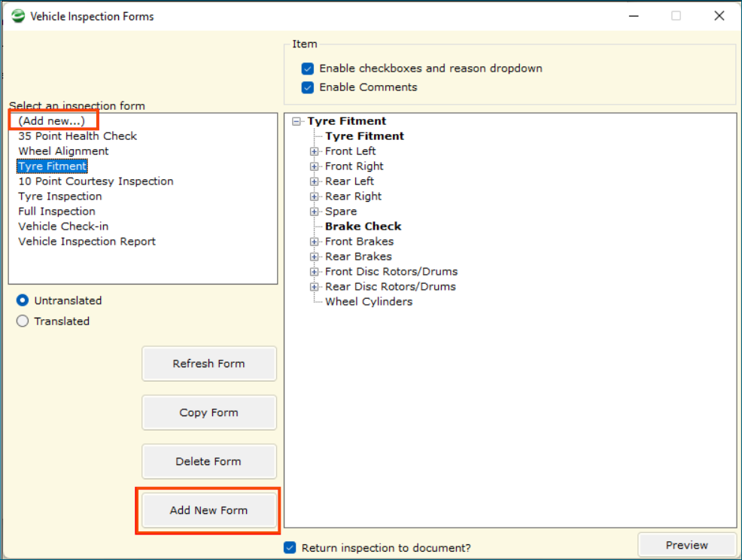Click the Copy Form button
Image resolution: width=742 pixels, height=560 pixels.
point(208,412)
